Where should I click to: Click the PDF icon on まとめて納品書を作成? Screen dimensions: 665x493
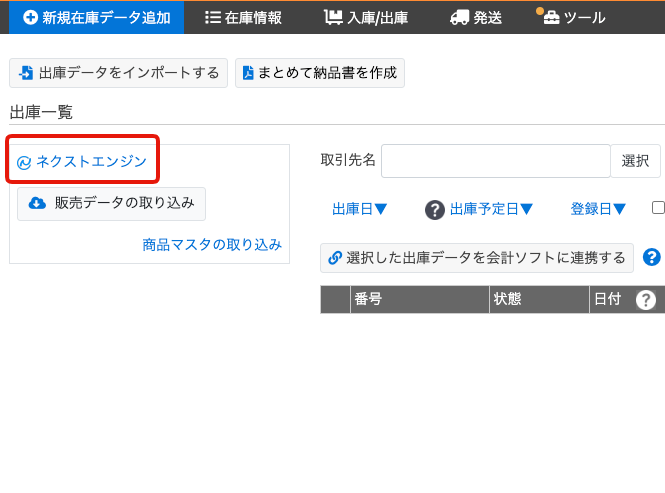(248, 73)
